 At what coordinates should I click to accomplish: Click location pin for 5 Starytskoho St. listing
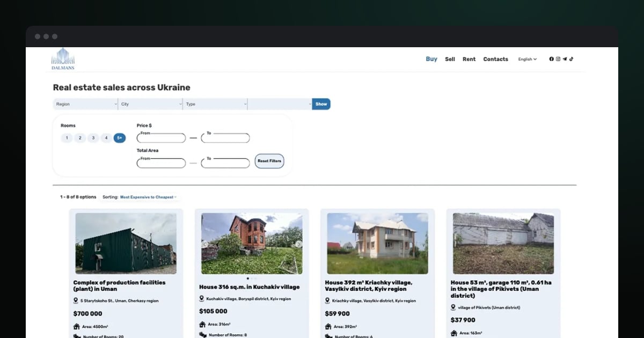(76, 301)
